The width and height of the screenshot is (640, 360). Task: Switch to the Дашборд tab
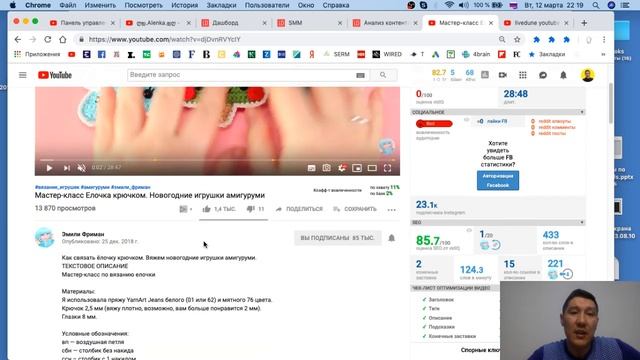(x=233, y=23)
